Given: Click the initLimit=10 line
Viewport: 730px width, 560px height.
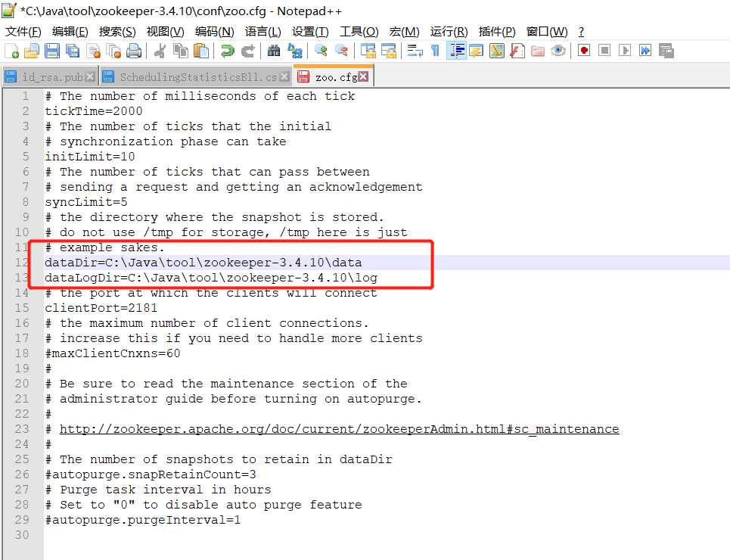Looking at the screenshot, I should pos(90,157).
